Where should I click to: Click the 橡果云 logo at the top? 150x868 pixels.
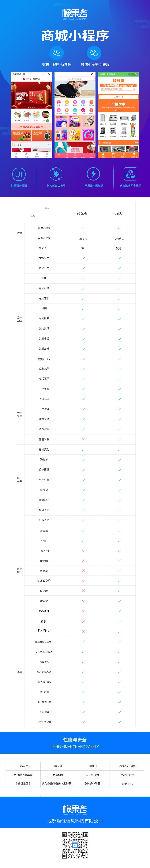(75, 14)
